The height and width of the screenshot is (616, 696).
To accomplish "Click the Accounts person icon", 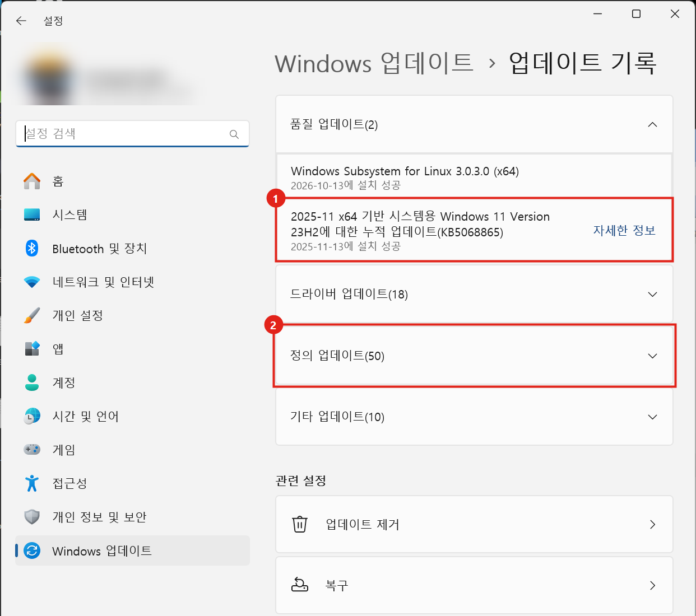I will pos(32,382).
